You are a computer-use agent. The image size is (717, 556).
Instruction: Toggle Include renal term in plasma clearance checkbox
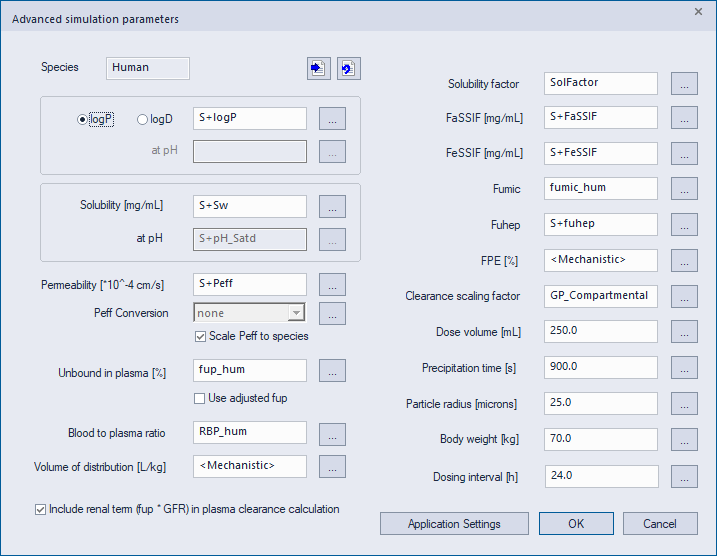click(x=40, y=509)
